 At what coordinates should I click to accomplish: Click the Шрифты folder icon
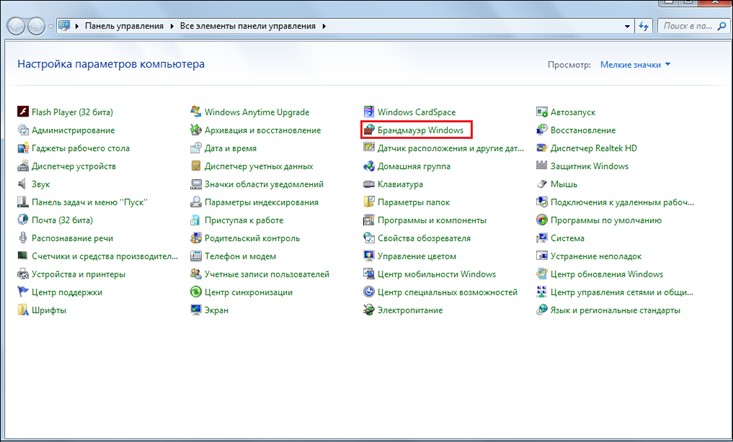coord(23,310)
